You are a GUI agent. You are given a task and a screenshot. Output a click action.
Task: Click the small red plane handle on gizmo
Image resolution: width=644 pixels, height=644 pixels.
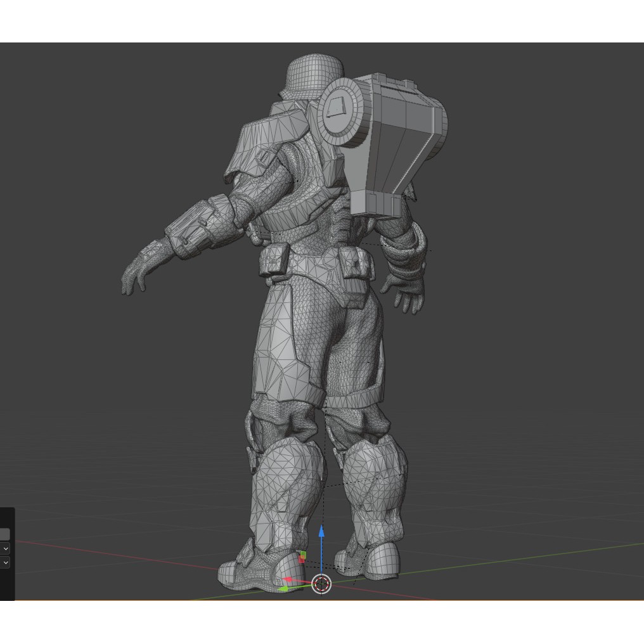pyautogui.click(x=302, y=560)
